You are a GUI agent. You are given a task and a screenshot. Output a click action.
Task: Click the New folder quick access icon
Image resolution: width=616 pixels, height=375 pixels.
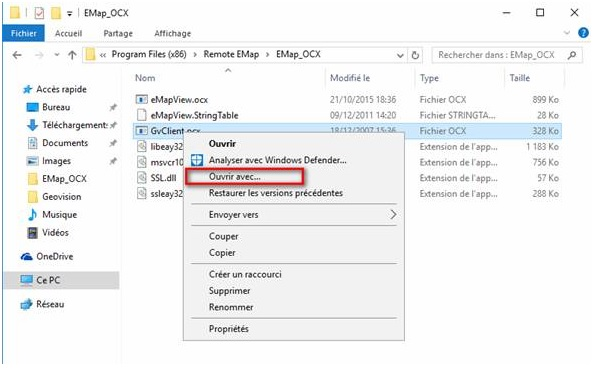pos(56,13)
